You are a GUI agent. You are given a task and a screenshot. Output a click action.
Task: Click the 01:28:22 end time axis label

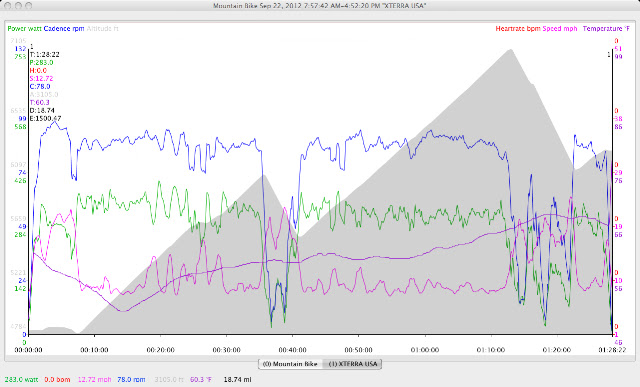612,350
